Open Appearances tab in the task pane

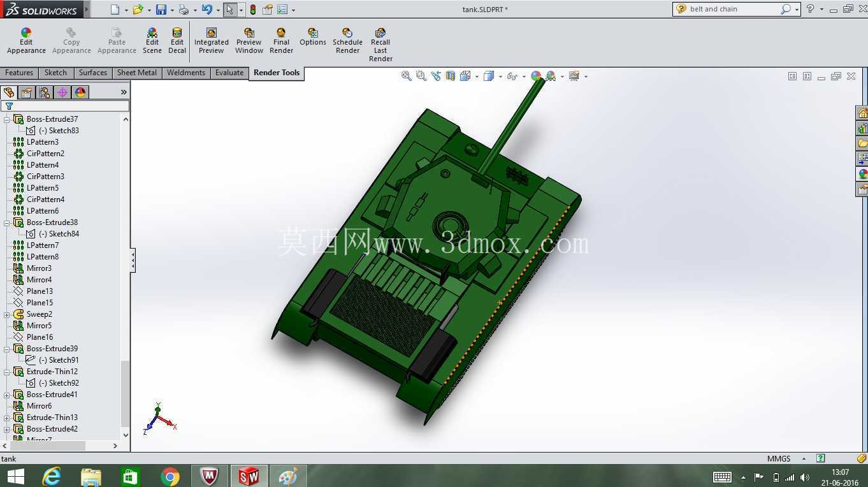click(862, 173)
